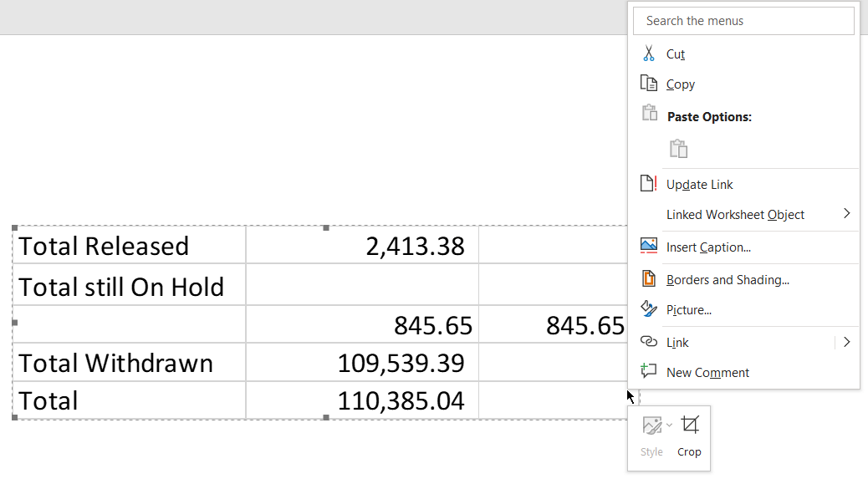Click the 110,385.04 total value cell

pos(362,400)
